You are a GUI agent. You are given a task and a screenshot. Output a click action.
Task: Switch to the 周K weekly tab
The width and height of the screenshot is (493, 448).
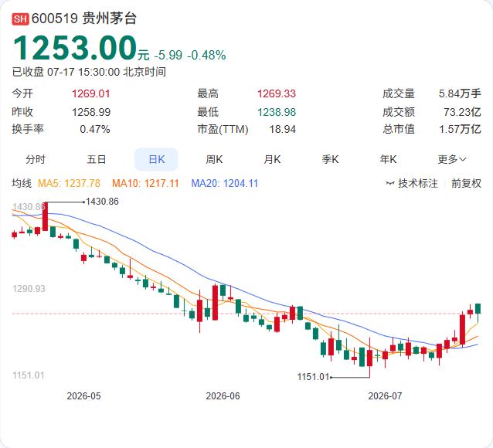tap(214, 159)
